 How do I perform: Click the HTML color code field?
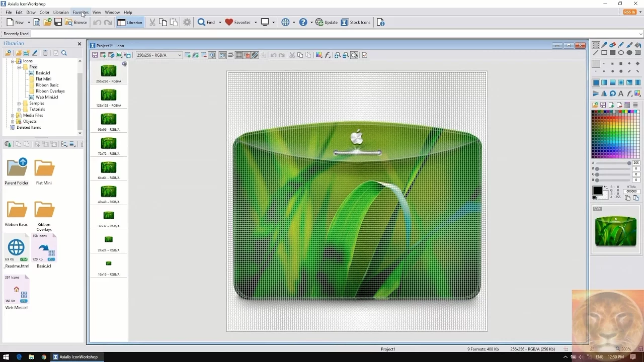[x=632, y=192]
